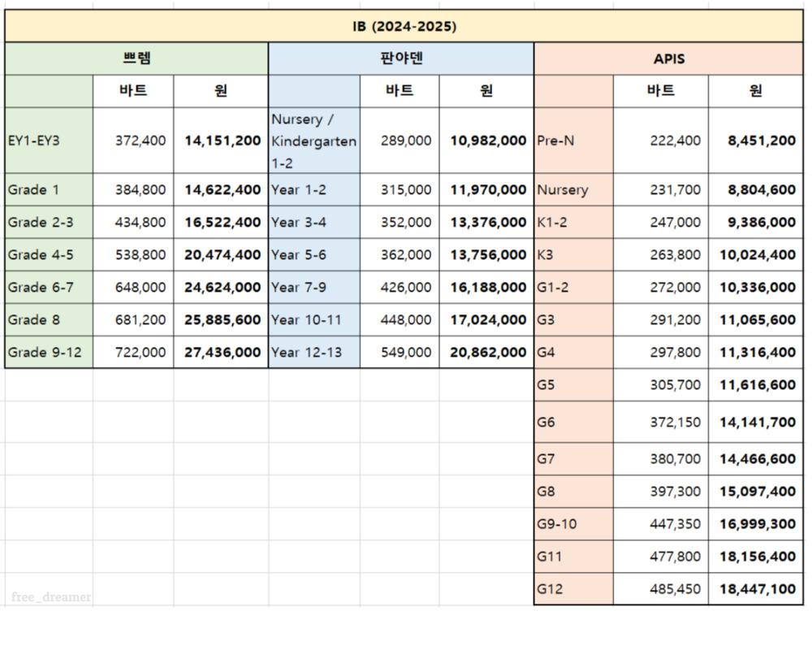Click the APIS header cell
812x650 pixels.
click(668, 58)
